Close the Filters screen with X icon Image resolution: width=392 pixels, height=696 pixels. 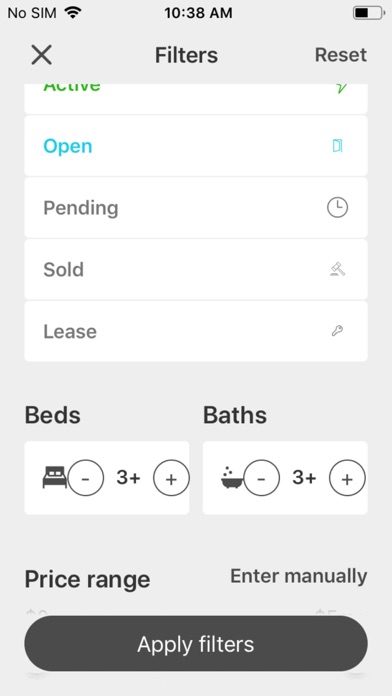tap(42, 55)
